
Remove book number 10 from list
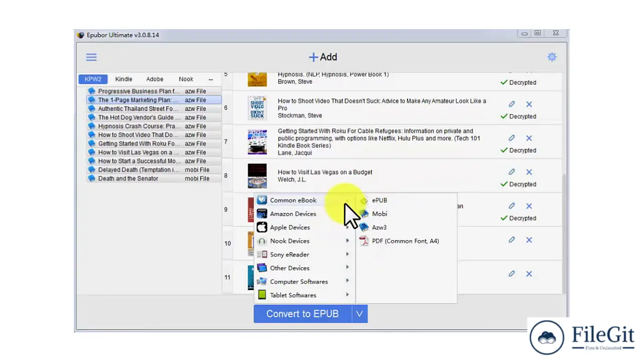click(529, 240)
